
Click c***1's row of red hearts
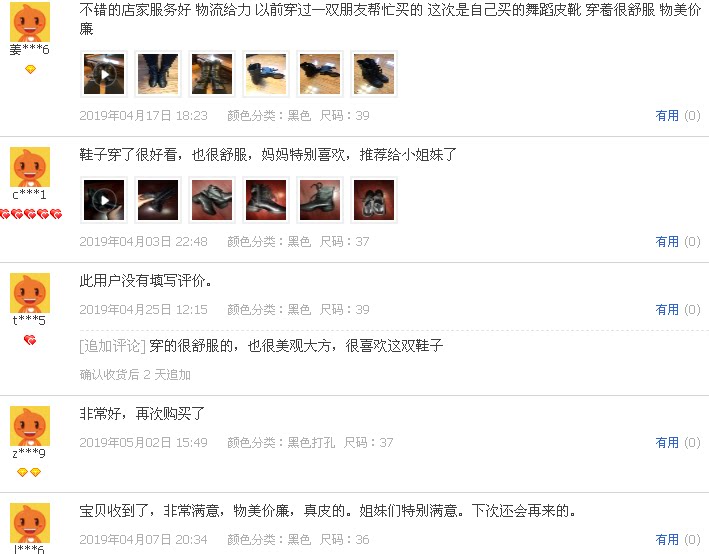[x=31, y=214]
